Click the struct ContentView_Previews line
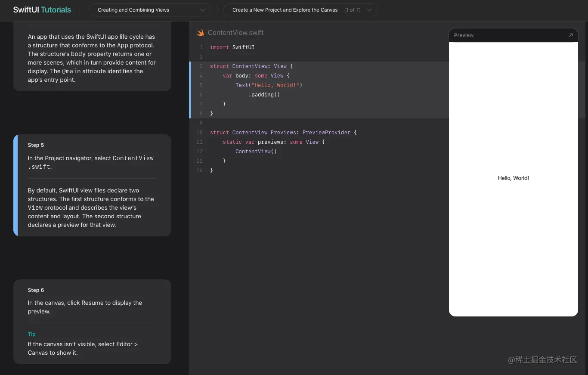588x375 pixels. click(x=283, y=133)
